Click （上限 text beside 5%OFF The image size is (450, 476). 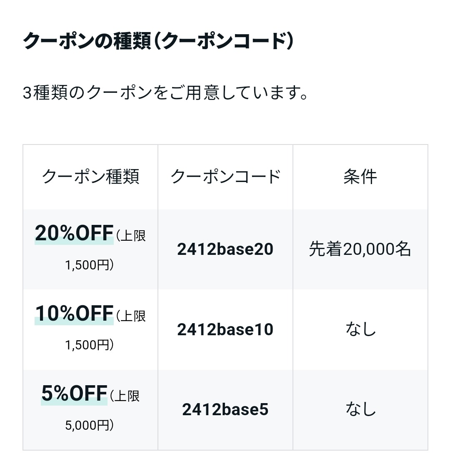(x=124, y=396)
